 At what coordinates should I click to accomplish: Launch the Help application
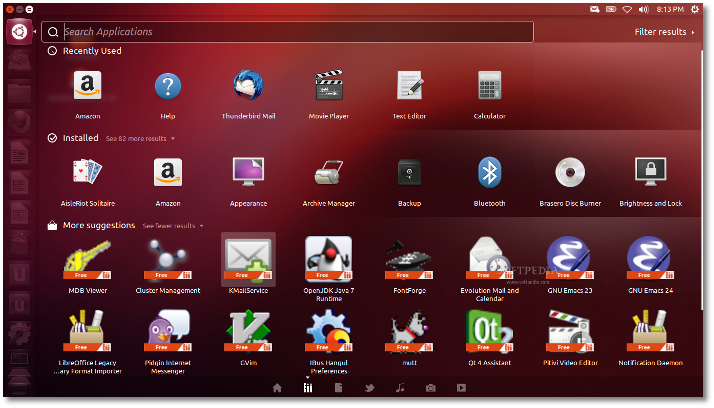(x=168, y=86)
